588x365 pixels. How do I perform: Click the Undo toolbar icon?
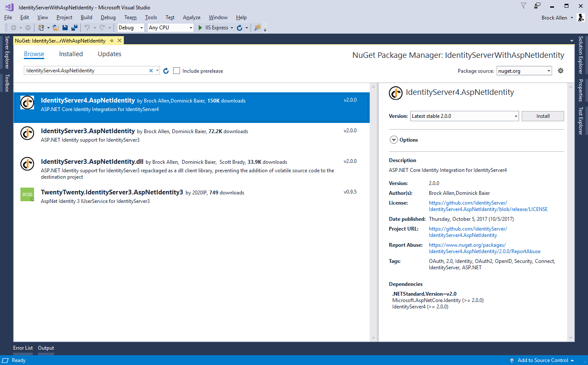pyautogui.click(x=87, y=28)
